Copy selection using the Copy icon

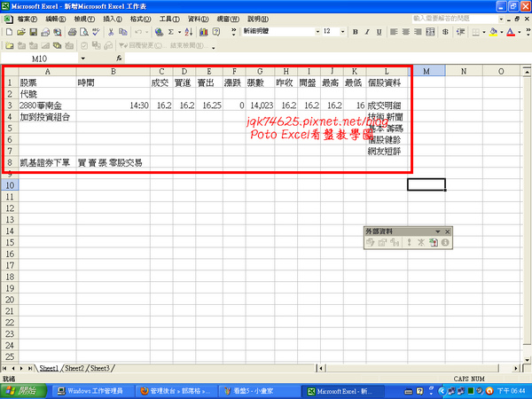click(122, 32)
